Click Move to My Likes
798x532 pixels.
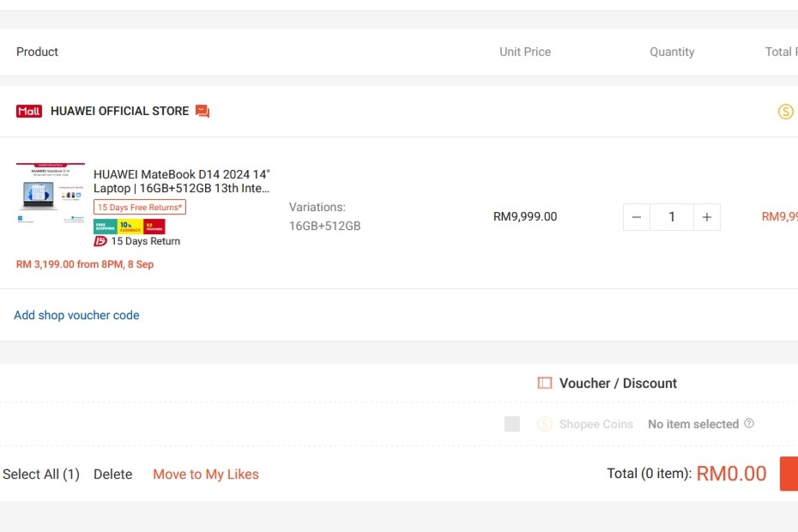[x=206, y=474]
